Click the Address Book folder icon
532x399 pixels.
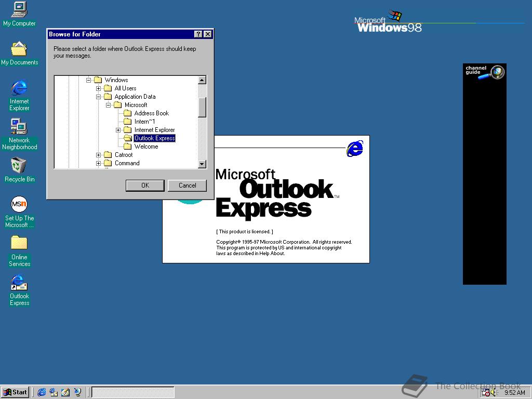(128, 113)
